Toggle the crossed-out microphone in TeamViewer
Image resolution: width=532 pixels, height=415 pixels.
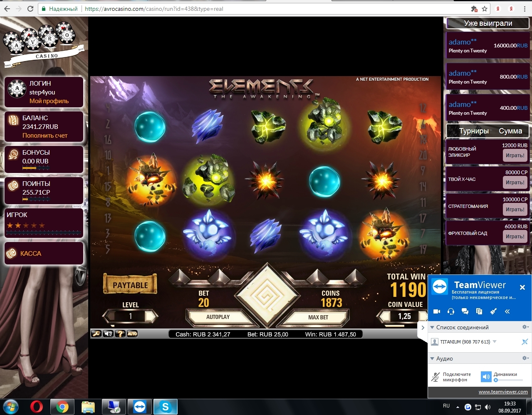(x=435, y=377)
